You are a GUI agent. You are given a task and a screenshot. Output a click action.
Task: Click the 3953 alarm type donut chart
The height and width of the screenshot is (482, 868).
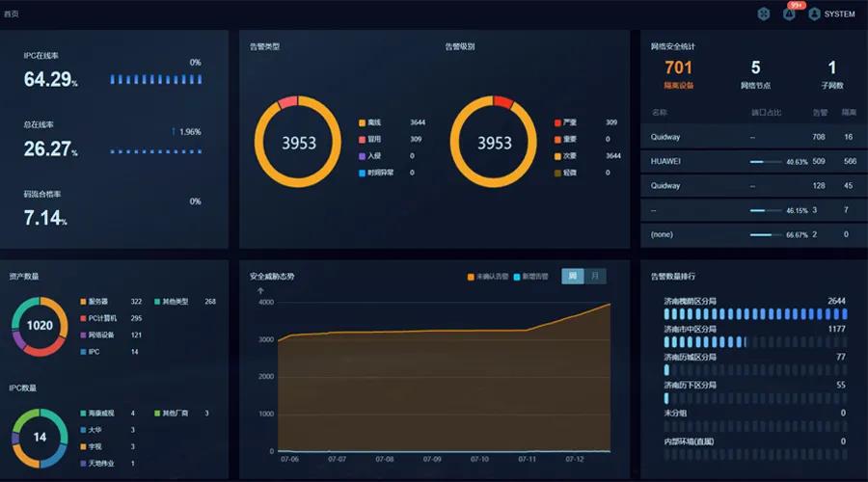(298, 143)
